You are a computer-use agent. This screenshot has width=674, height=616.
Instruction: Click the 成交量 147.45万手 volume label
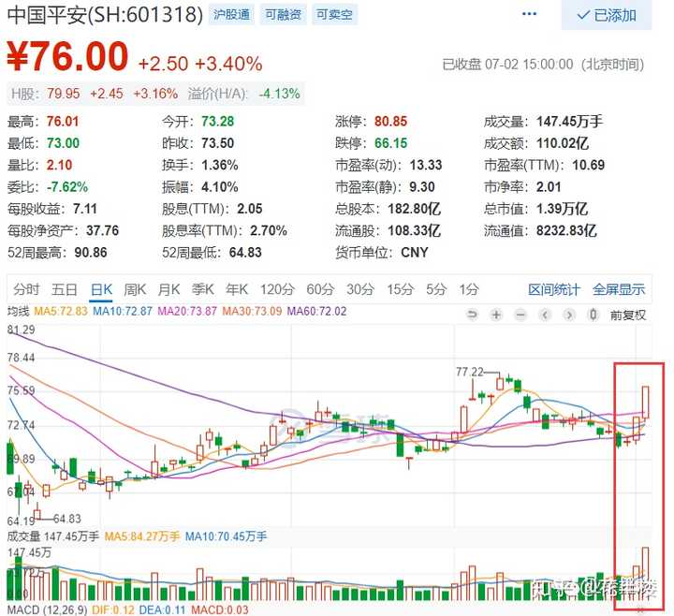[x=53, y=536]
